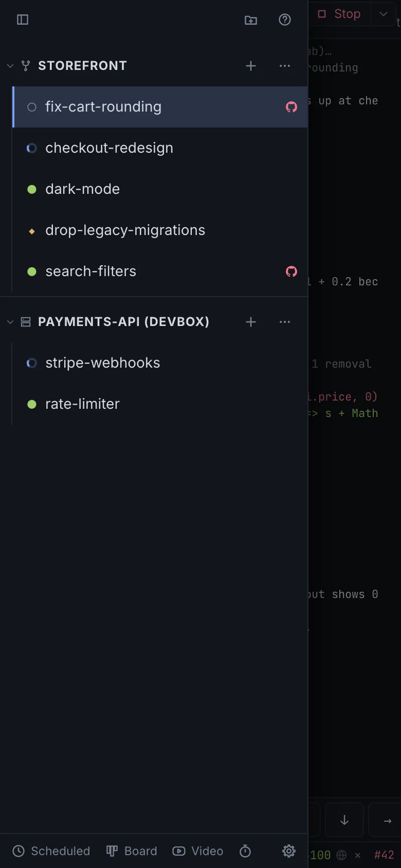Open the Video view
This screenshot has width=401, height=868.
[198, 851]
